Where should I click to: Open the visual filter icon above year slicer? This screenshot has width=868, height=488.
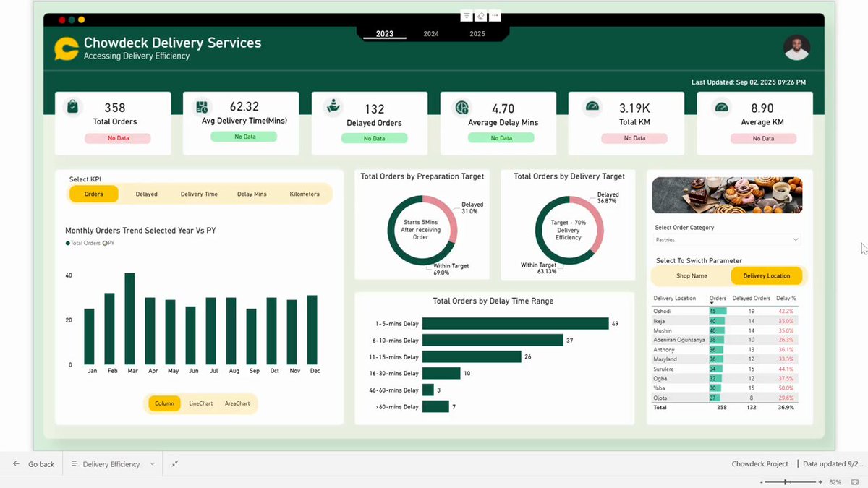[467, 15]
